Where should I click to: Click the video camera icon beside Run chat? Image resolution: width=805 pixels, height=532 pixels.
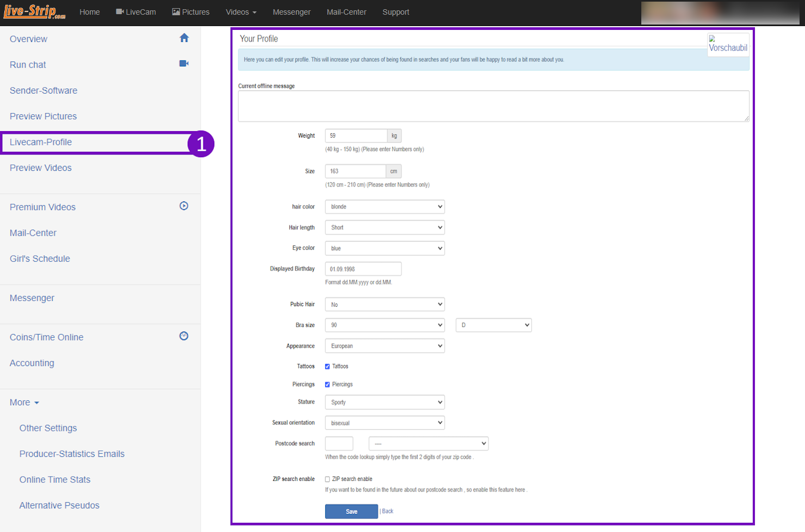184,64
